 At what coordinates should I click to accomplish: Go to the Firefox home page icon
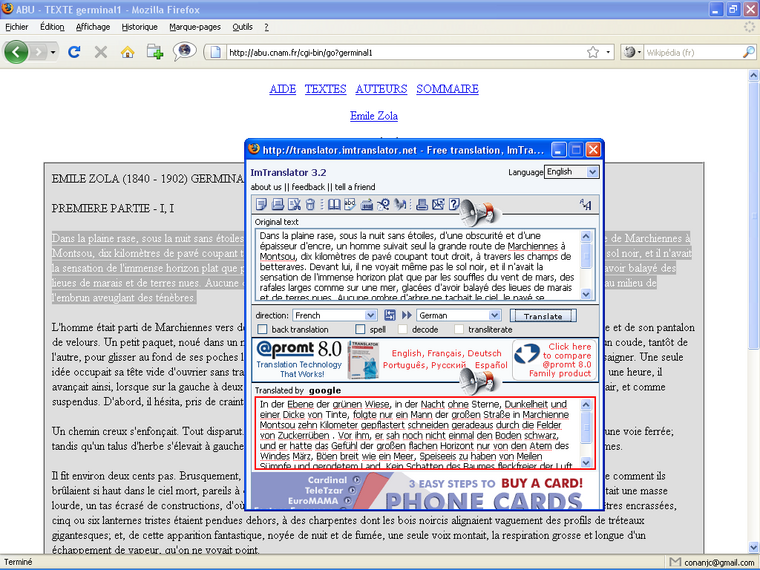[127, 52]
